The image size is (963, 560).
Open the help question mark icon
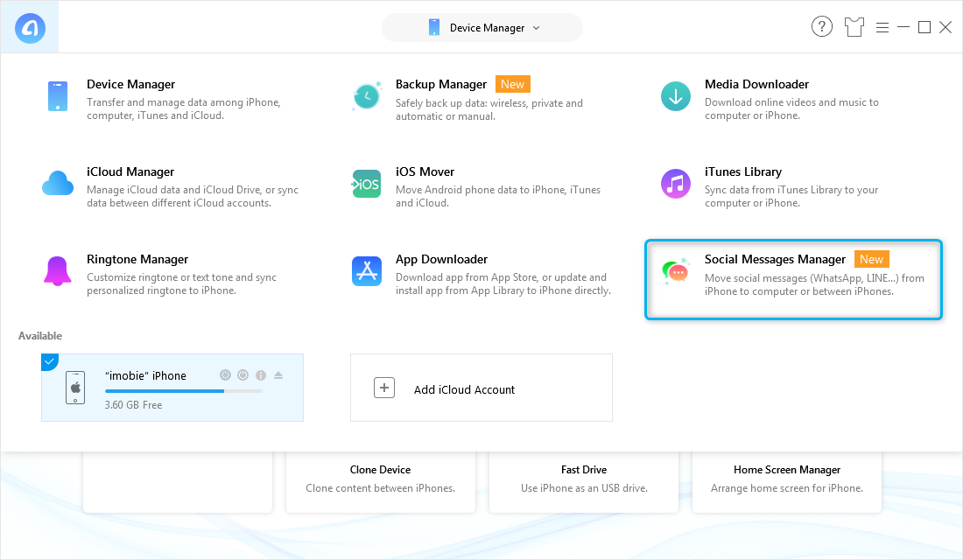[822, 27]
